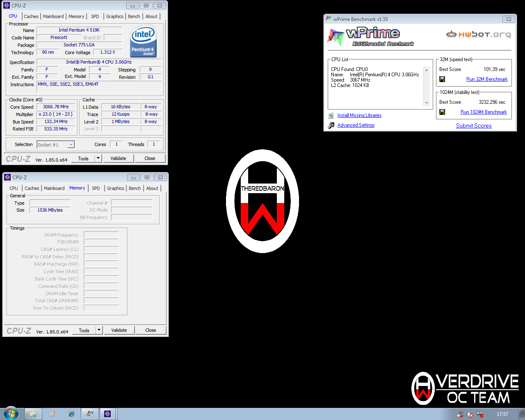This screenshot has width=525, height=420.
Task: Select Graphics tab in CPU-Z Memory window
Action: click(x=116, y=188)
